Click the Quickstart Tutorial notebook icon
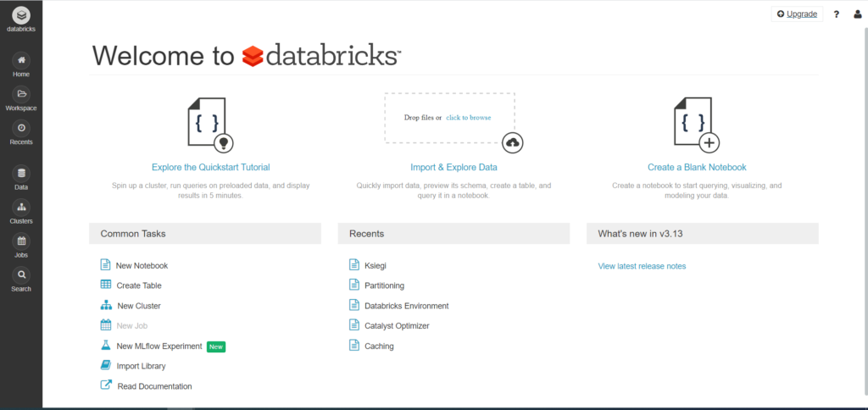868x410 pixels. click(x=210, y=125)
